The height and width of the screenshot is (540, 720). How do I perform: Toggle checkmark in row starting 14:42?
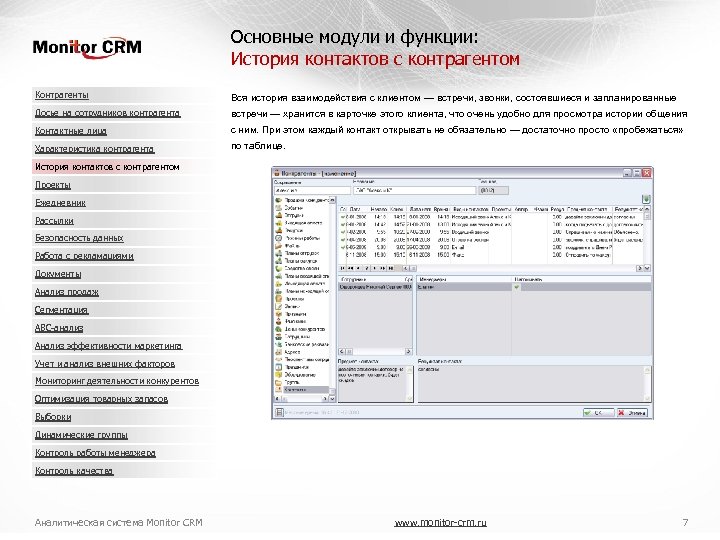click(343, 225)
